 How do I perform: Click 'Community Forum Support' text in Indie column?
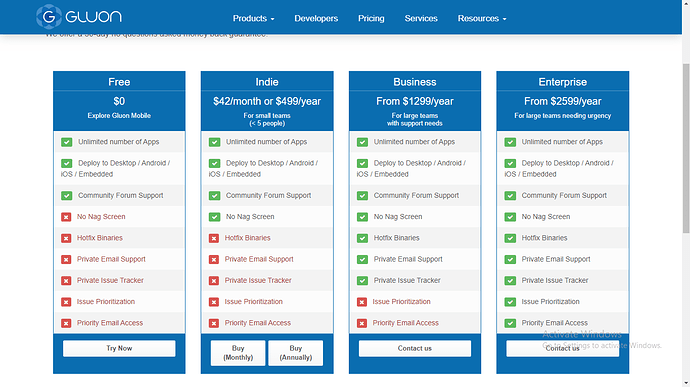[x=268, y=195]
